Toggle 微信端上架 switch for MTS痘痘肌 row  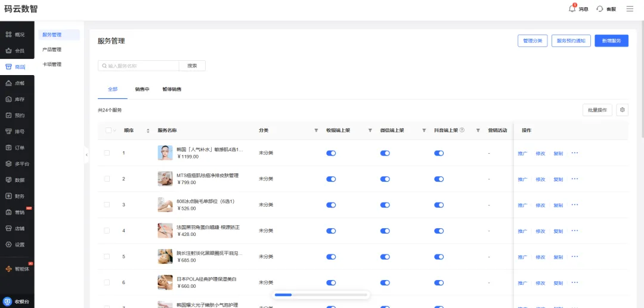click(385, 179)
